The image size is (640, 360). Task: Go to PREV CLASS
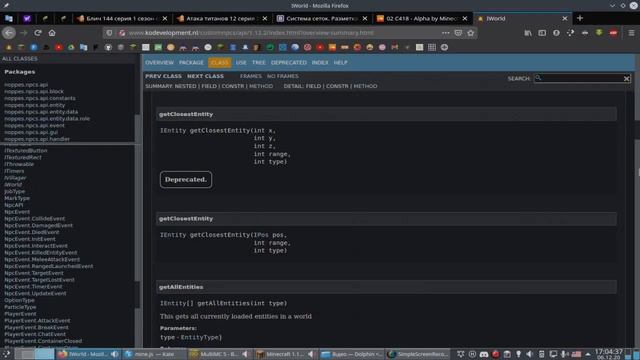point(163,76)
